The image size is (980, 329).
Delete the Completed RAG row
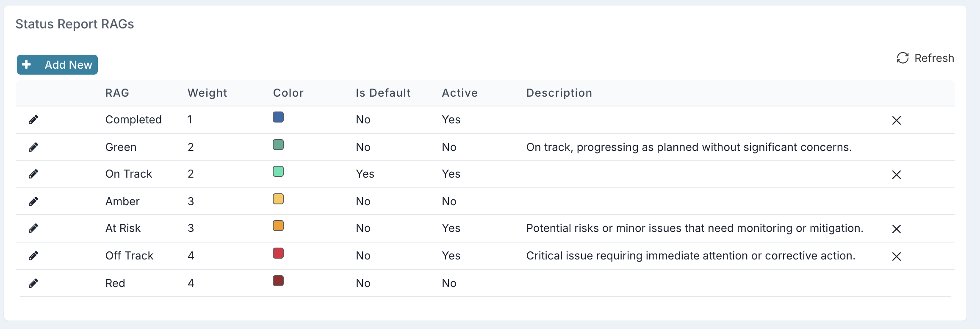(x=896, y=120)
